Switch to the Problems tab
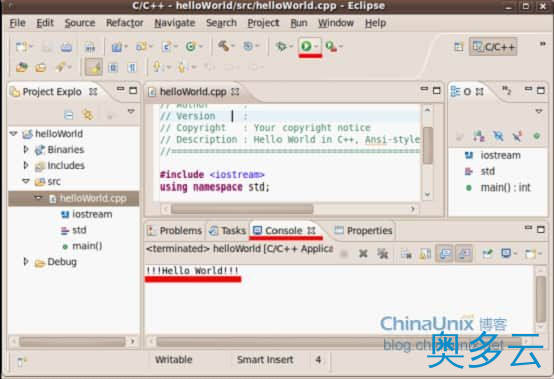Viewport: 554px width, 379px height. [175, 231]
